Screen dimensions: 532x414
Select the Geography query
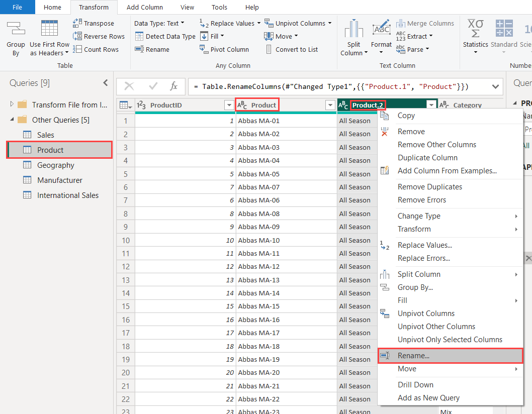[55, 165]
